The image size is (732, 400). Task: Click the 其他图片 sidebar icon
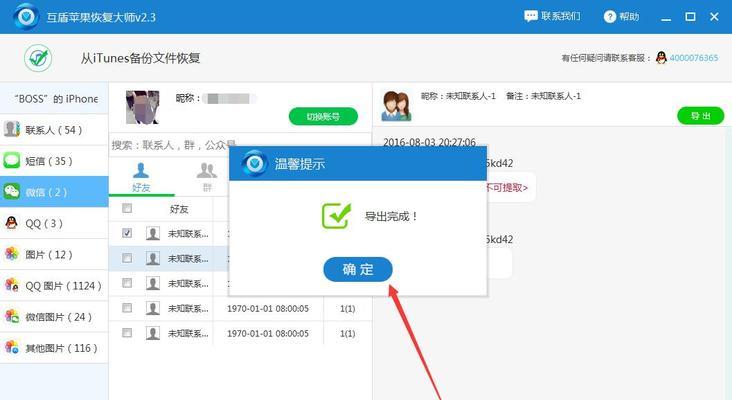point(12,348)
